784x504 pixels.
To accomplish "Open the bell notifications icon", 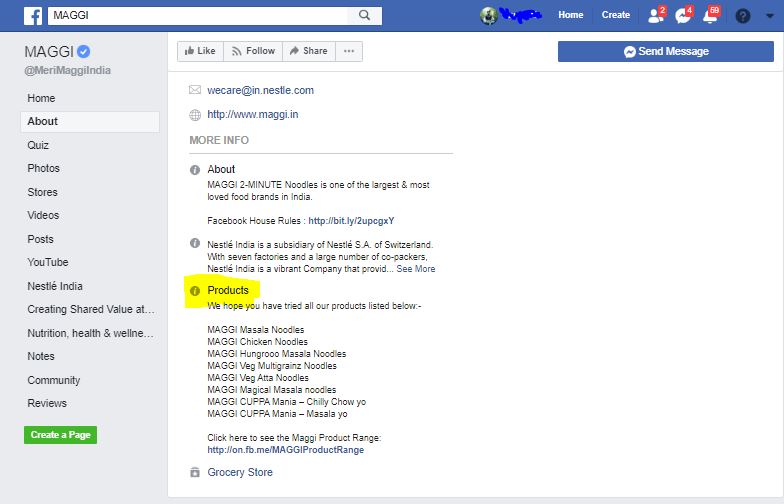I will [710, 15].
